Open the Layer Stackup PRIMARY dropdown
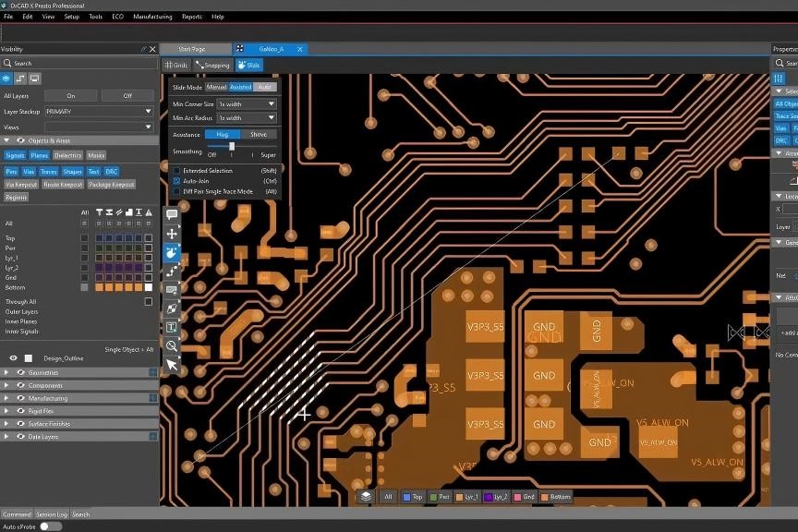Screen dimensions: 798x532 click(99, 111)
